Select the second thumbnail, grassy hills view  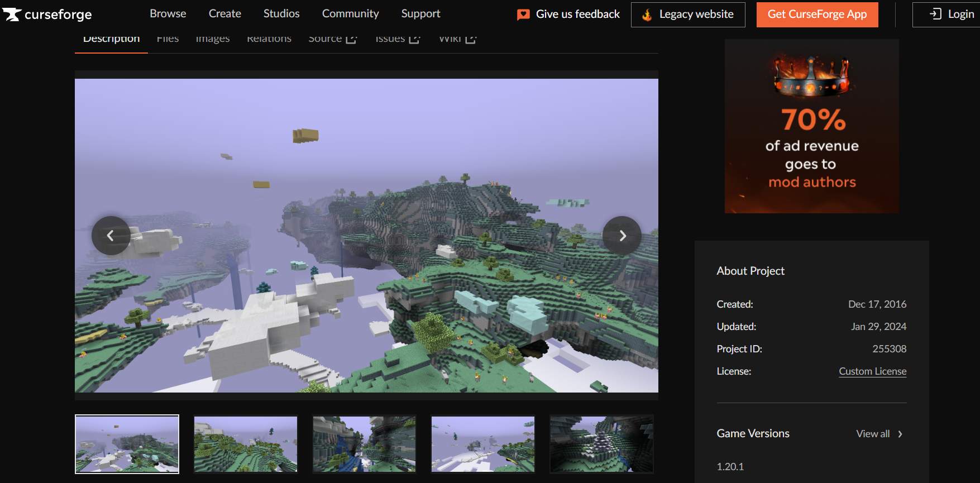tap(246, 444)
